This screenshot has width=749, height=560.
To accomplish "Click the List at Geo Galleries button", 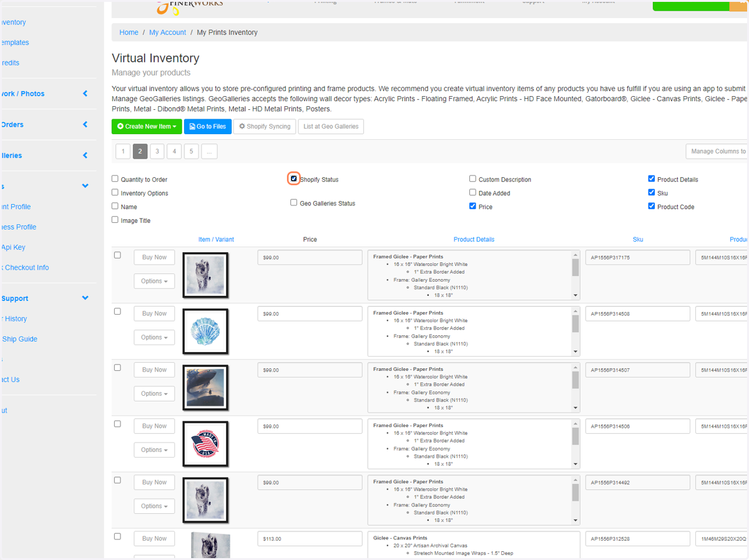I will (331, 126).
